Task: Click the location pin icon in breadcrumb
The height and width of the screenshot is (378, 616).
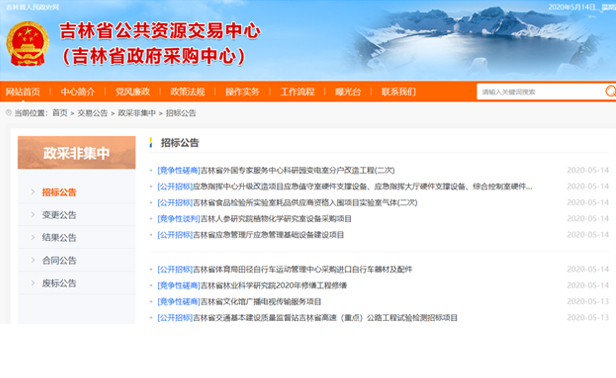Action: coord(9,113)
